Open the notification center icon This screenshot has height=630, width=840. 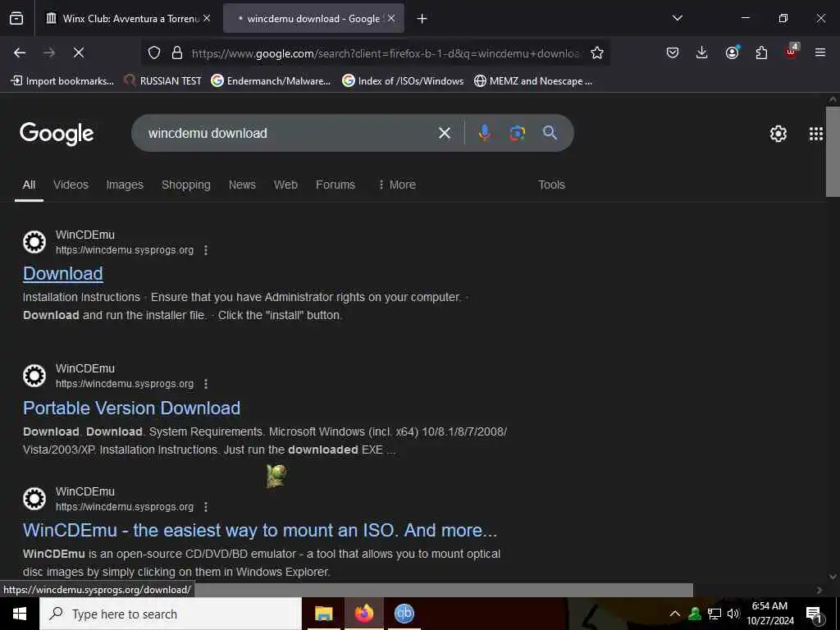(x=814, y=614)
